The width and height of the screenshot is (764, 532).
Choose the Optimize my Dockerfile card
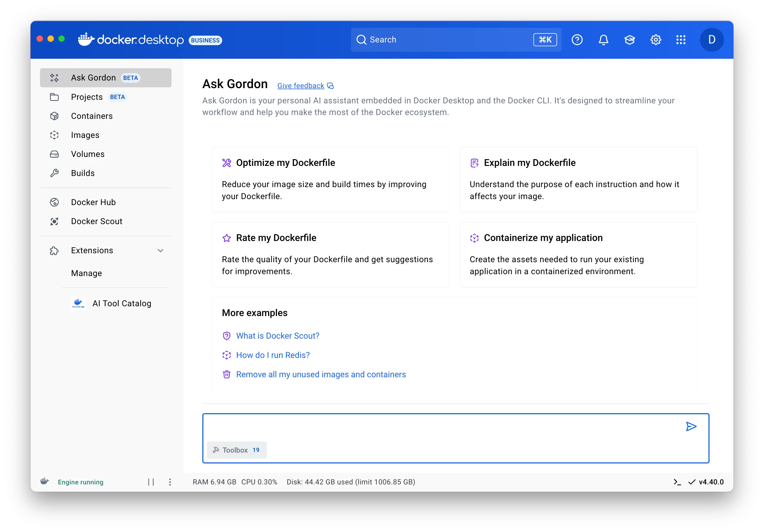[x=331, y=180]
